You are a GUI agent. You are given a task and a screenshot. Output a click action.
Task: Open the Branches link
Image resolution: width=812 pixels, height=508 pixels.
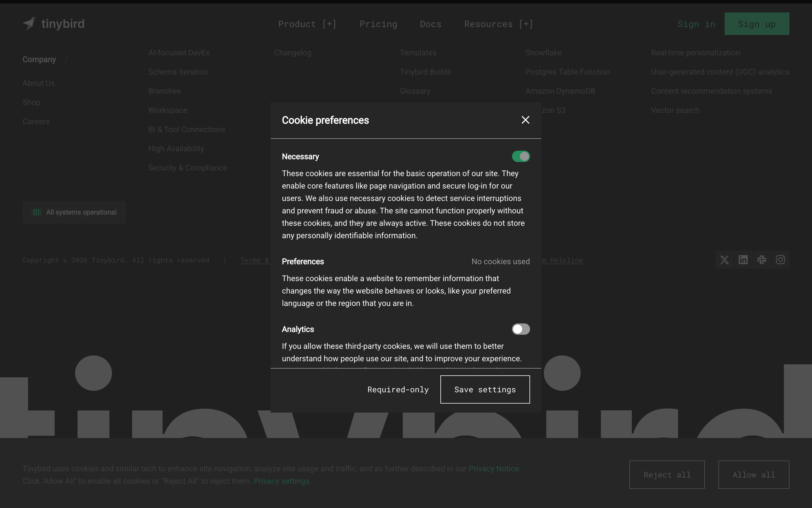164,91
